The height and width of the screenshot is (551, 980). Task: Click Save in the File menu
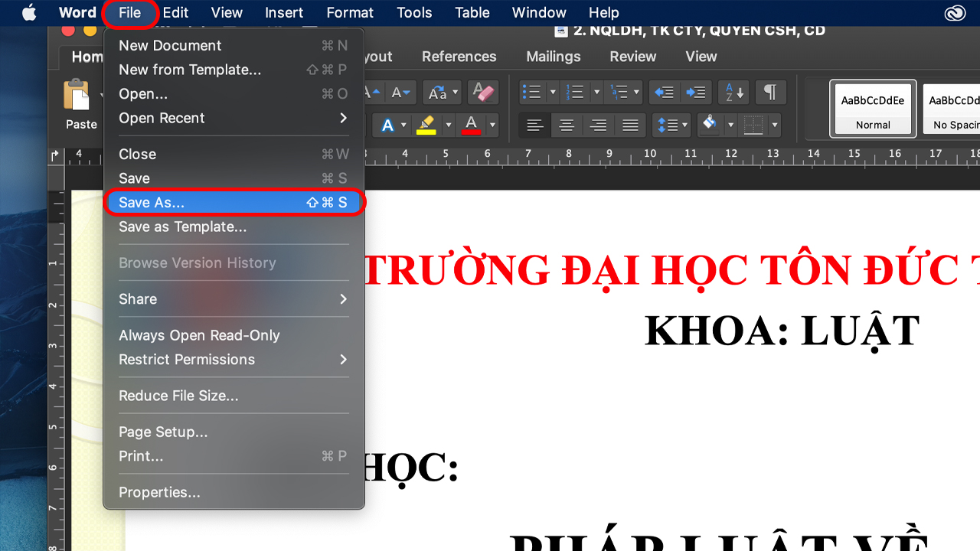[234, 178]
